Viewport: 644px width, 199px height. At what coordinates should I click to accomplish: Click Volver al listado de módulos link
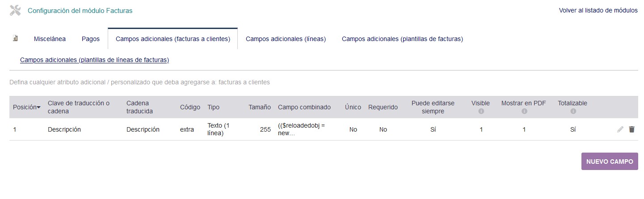click(598, 10)
